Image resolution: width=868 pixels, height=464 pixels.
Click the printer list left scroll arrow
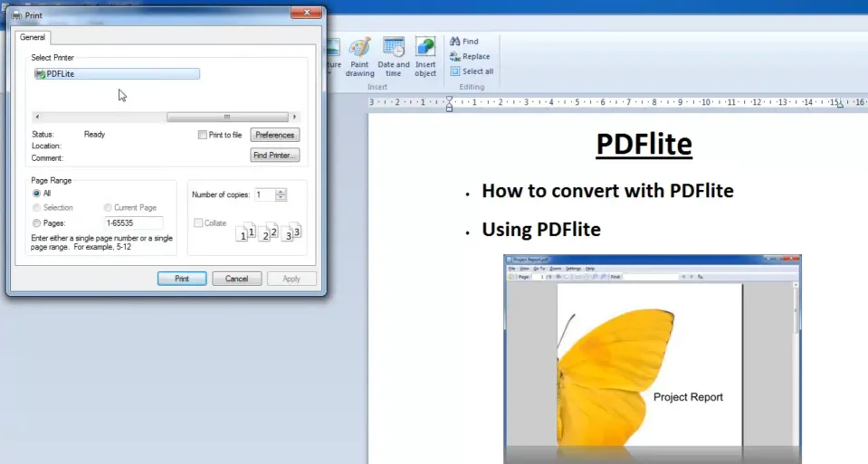(x=37, y=117)
